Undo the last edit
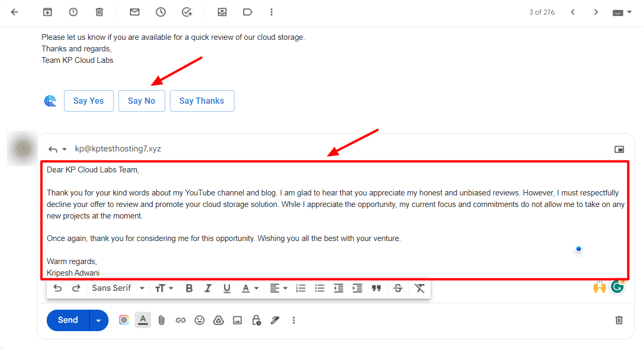 point(58,288)
